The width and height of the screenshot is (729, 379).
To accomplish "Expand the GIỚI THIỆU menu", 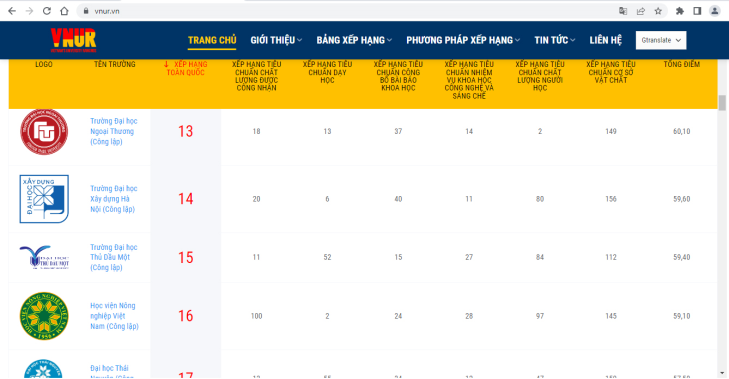I will (276, 40).
